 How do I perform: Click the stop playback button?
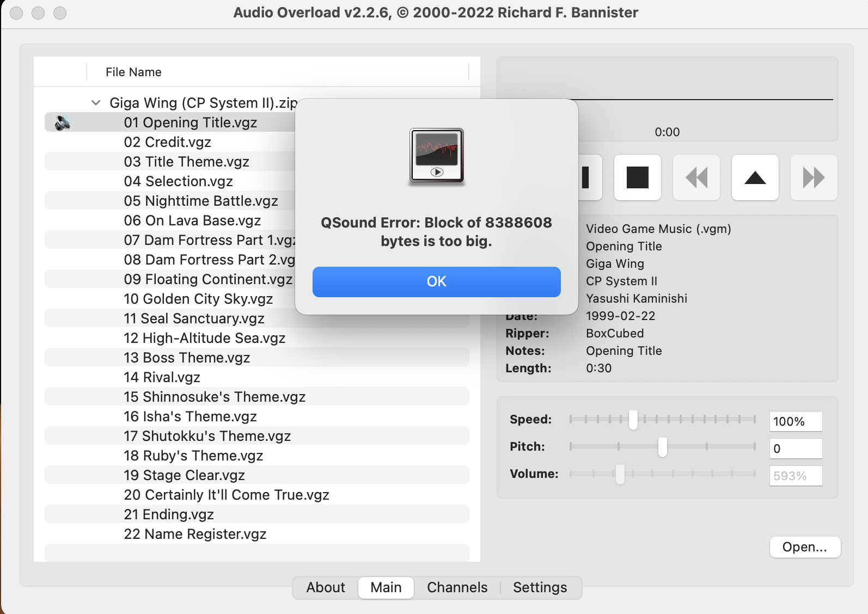637,177
